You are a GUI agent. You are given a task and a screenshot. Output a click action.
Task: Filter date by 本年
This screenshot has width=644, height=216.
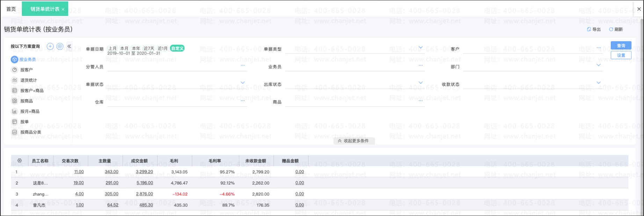click(136, 48)
